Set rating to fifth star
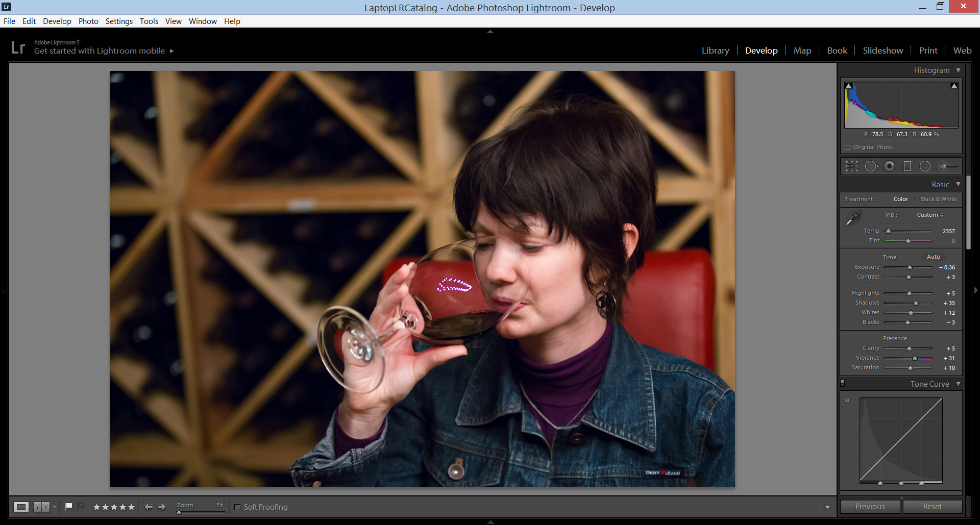 pyautogui.click(x=131, y=507)
